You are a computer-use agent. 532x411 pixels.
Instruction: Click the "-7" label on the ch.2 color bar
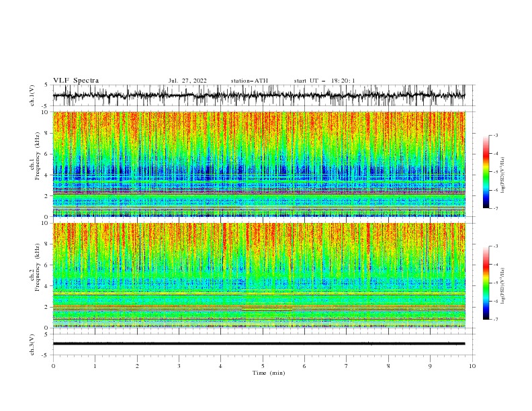[x=496, y=320]
